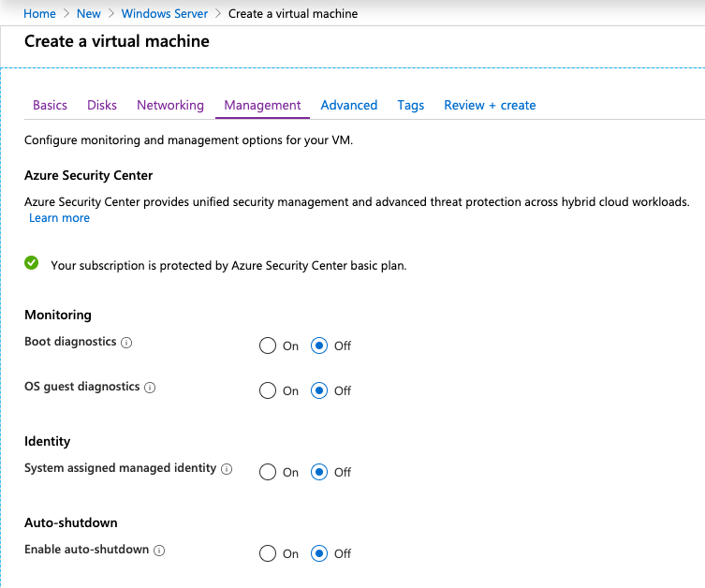Turn System assigned managed identity On
705x588 pixels.
[x=268, y=472]
